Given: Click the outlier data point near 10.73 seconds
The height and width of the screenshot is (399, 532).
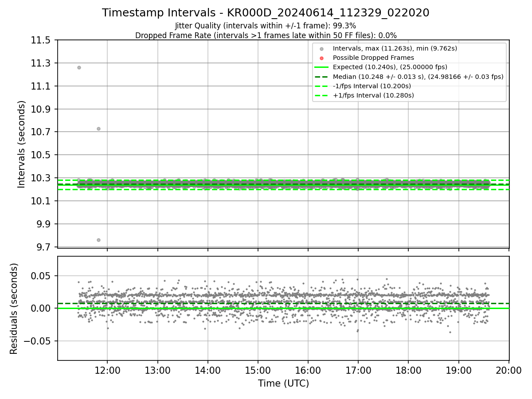Looking at the screenshot, I should [x=98, y=129].
